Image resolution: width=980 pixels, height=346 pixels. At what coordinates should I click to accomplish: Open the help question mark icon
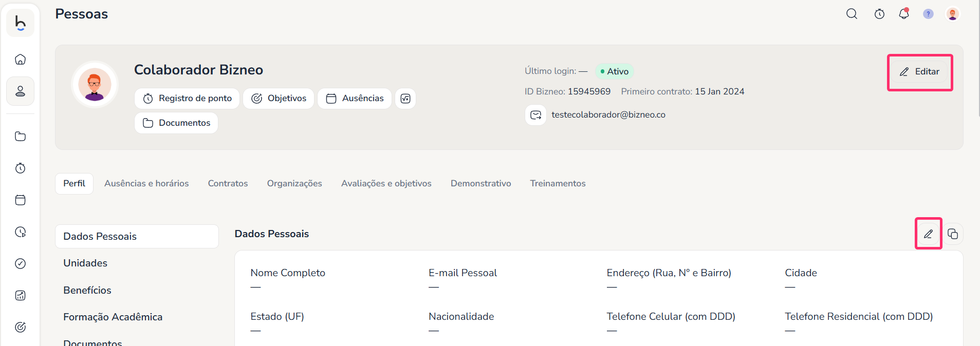tap(928, 14)
